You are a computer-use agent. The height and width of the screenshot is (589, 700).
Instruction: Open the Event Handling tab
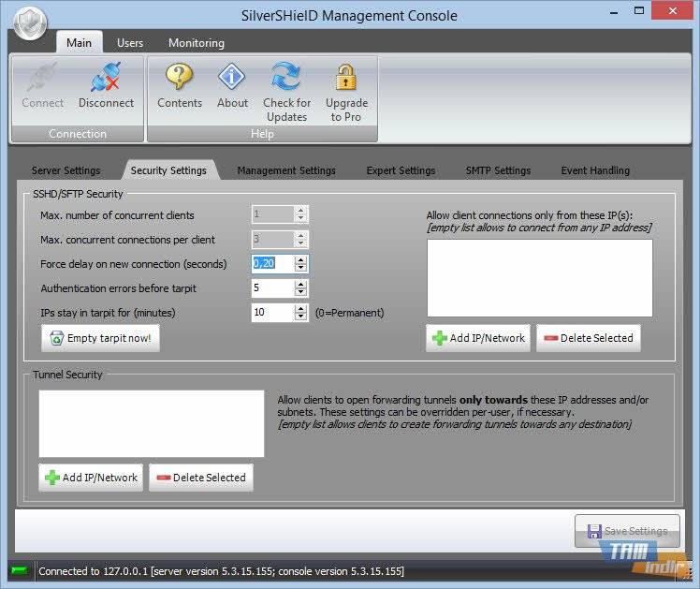(595, 170)
